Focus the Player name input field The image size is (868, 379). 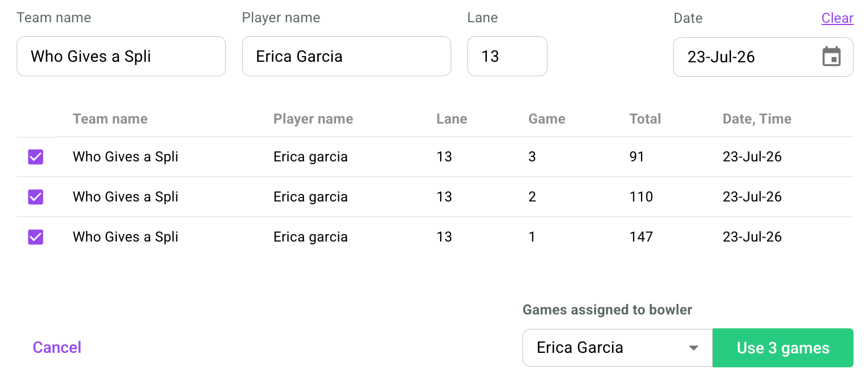point(347,56)
